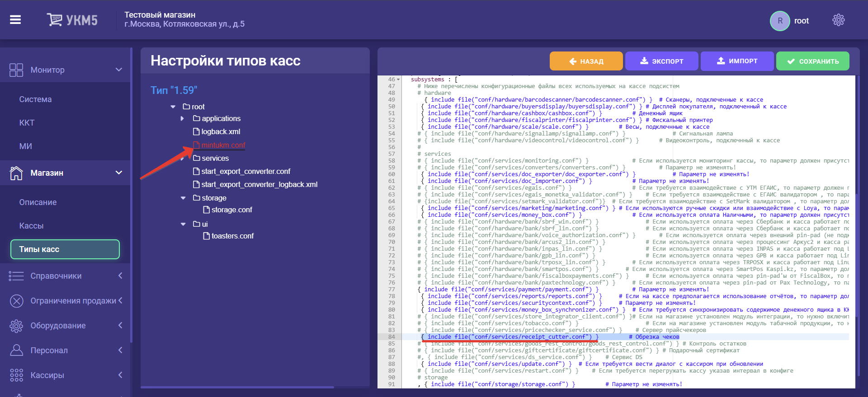This screenshot has height=397, width=868.
Task: Click the marketing.conf include line
Action: click(x=518, y=208)
